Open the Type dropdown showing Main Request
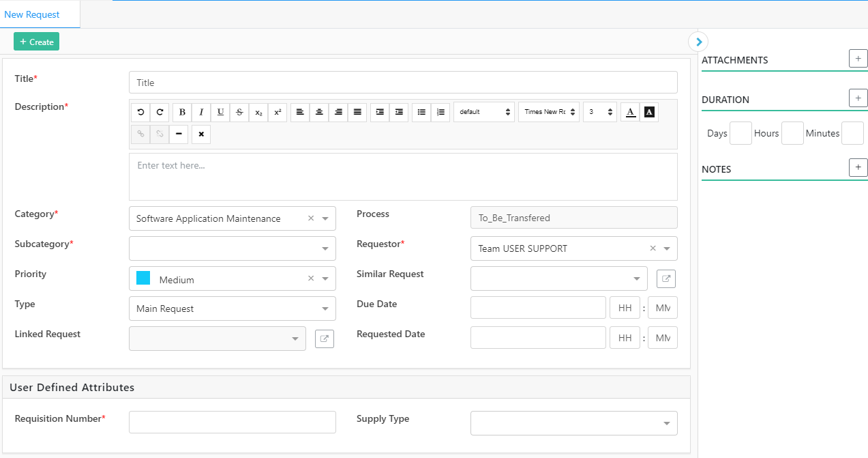Image resolution: width=868 pixels, height=458 pixels. coord(232,309)
